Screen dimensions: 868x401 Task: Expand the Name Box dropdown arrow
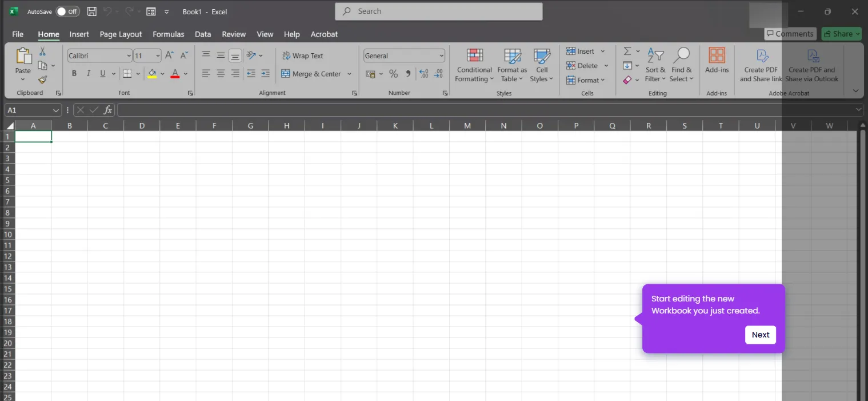click(56, 110)
